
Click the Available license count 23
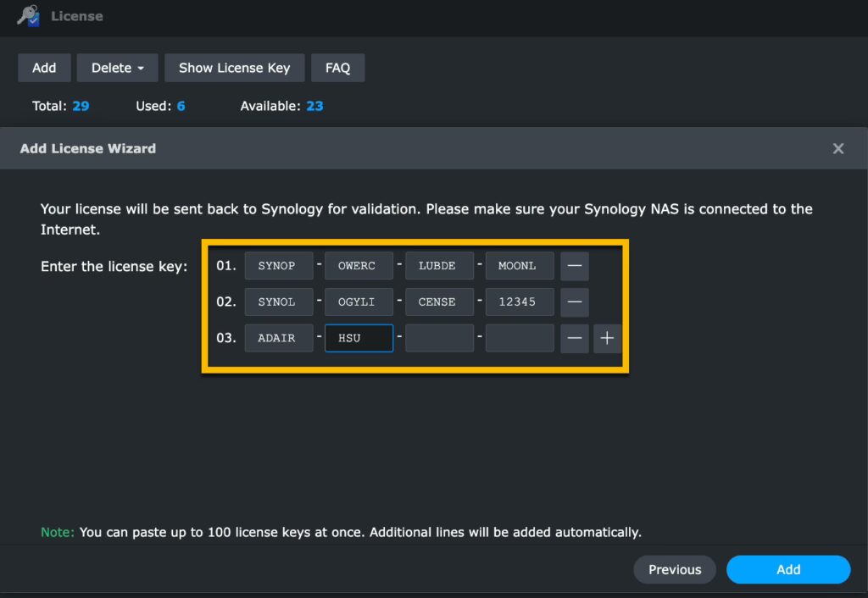click(315, 106)
